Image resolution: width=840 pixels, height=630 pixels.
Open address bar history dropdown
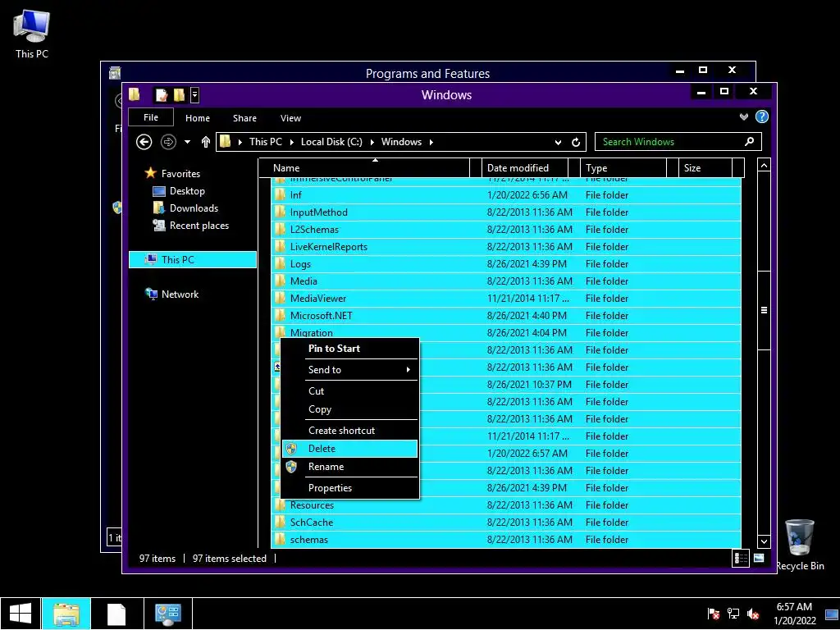(558, 143)
